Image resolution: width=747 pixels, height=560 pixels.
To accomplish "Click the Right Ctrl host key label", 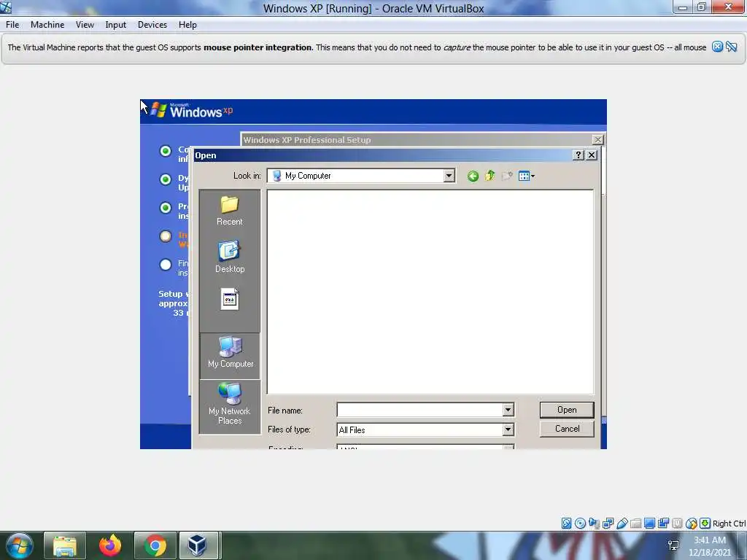I will pos(729,524).
